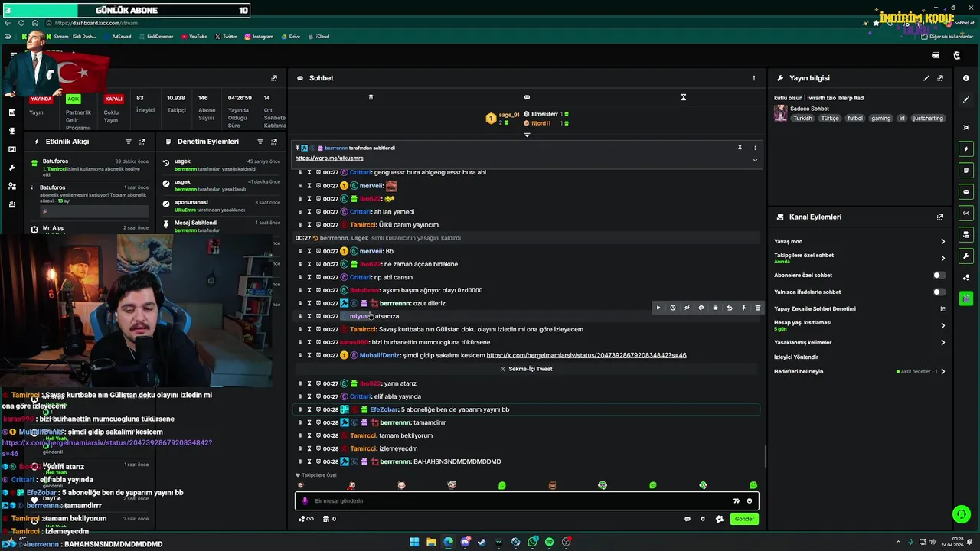Toggle green note icon in right sidebar

[966, 170]
